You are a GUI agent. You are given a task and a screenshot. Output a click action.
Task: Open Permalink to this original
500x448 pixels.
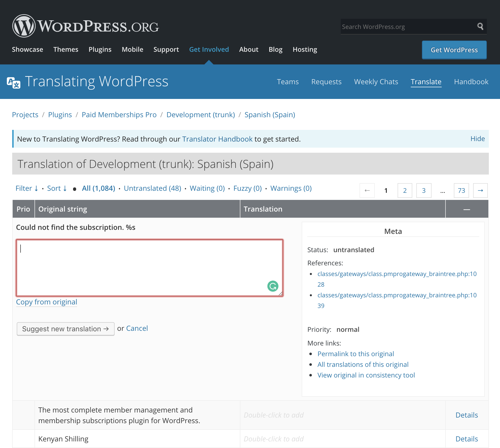click(x=355, y=354)
